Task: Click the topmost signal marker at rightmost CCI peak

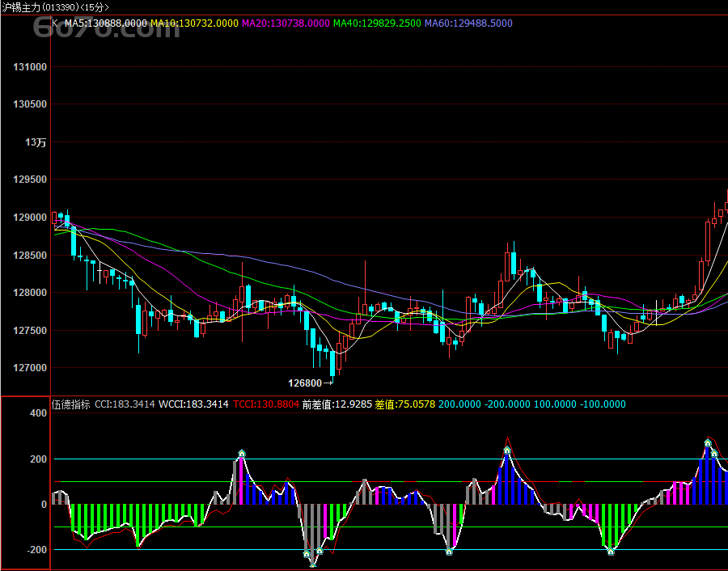Action: pyautogui.click(x=708, y=443)
